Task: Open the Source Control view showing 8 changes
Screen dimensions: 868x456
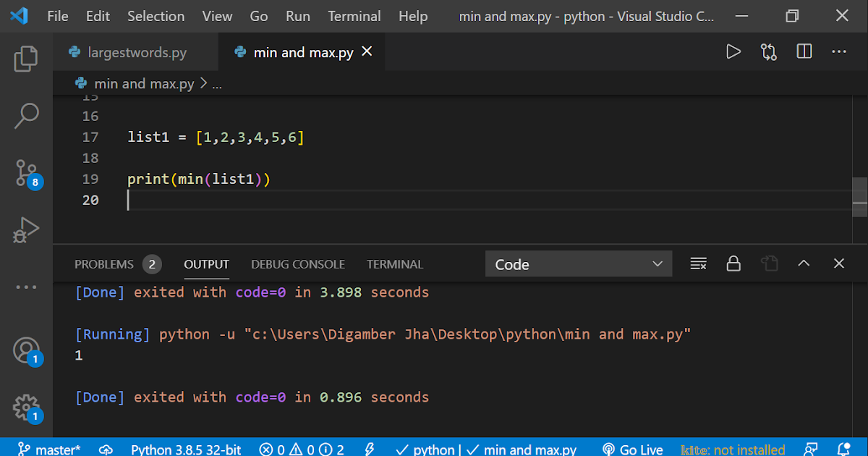Action: [x=26, y=174]
